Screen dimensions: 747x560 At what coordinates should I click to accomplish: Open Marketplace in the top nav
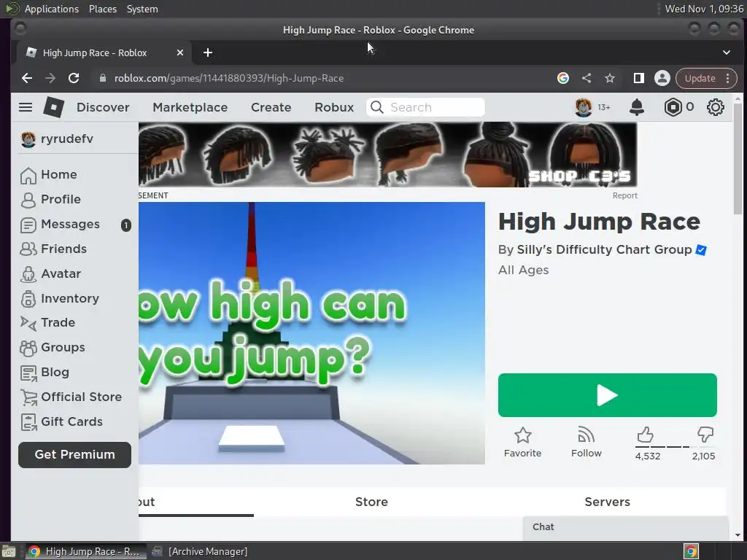click(x=190, y=107)
